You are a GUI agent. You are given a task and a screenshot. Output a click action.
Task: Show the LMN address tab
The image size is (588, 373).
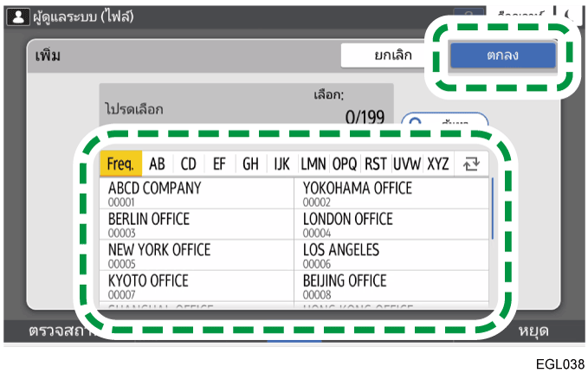click(313, 164)
